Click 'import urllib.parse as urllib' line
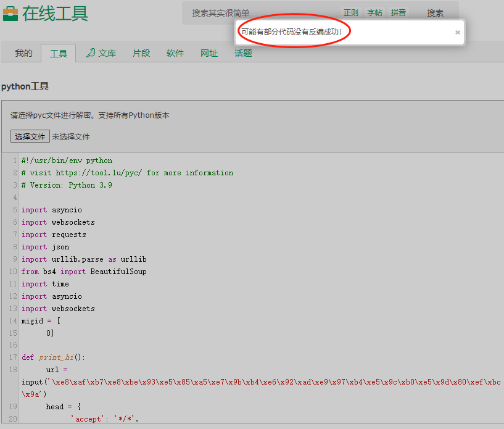 (84, 259)
